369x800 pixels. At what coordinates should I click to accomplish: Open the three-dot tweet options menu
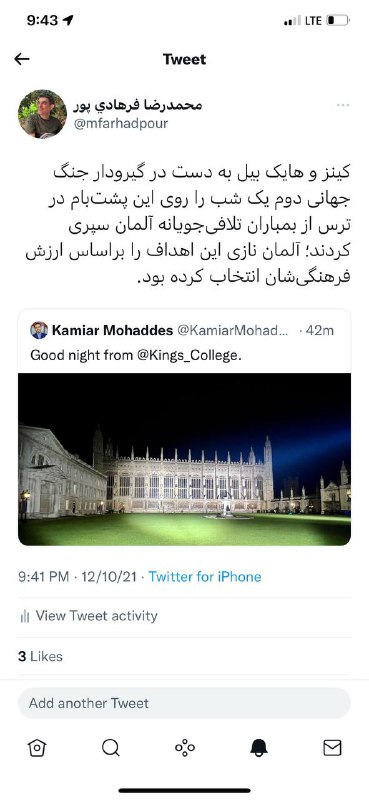pyautogui.click(x=343, y=106)
